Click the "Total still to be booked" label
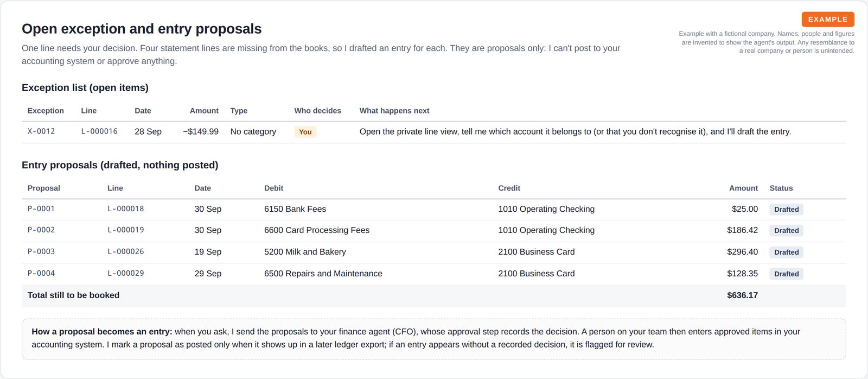This screenshot has height=379, width=868. (x=73, y=295)
